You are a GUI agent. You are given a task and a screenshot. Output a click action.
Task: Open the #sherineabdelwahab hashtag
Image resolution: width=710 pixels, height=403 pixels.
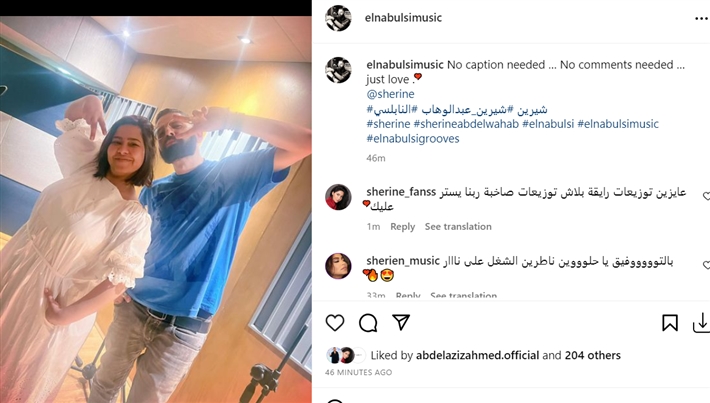466,124
